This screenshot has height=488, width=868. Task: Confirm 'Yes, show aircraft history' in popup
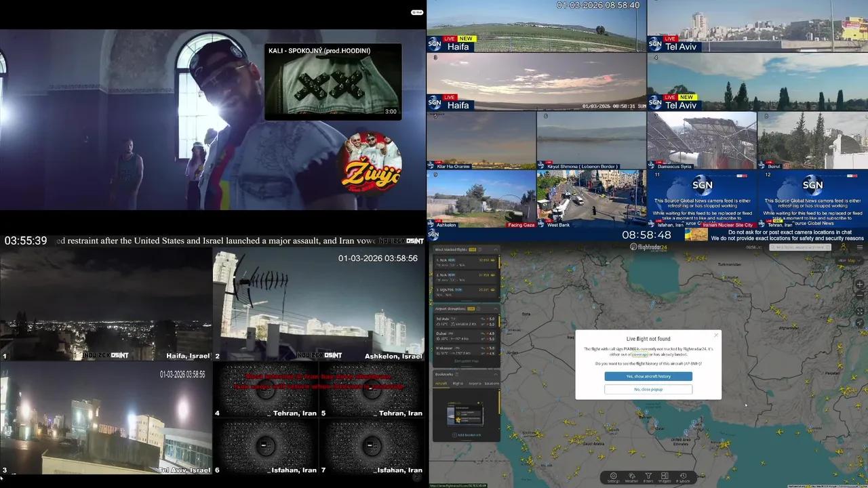(x=648, y=376)
